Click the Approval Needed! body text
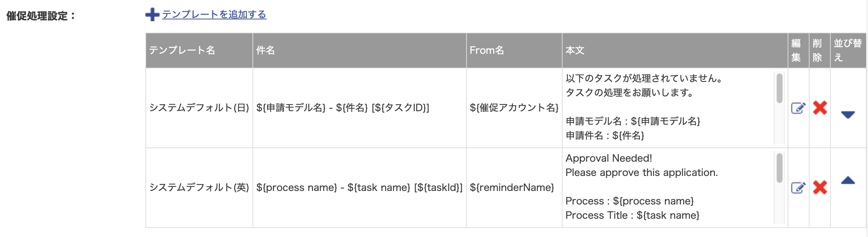This screenshot has width=868, height=237. pos(609,158)
